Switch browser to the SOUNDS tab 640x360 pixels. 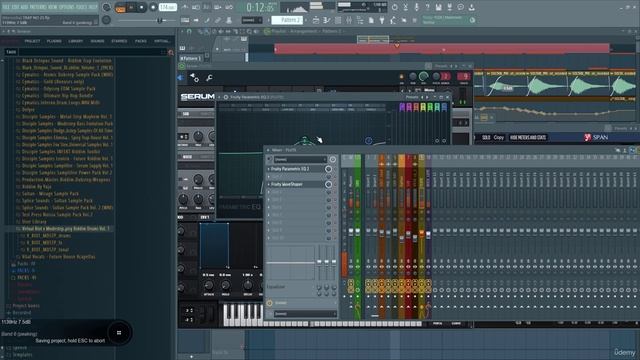tap(97, 41)
